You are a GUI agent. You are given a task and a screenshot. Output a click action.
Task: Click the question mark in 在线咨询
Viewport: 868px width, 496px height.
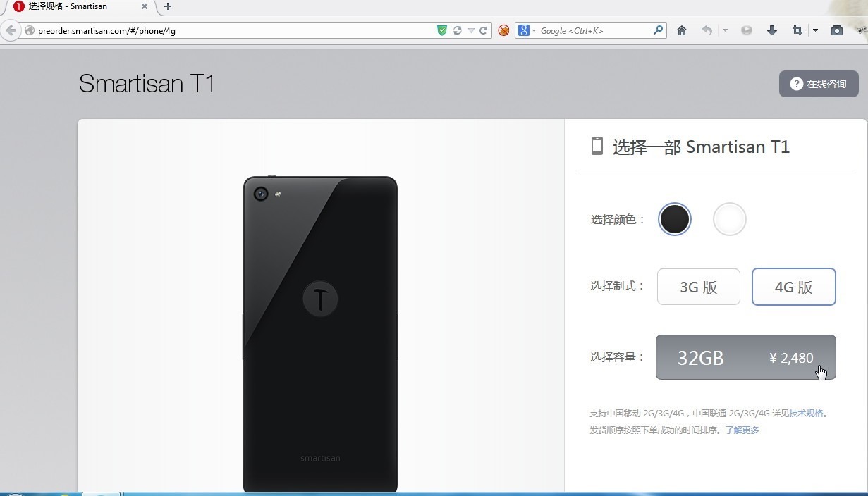[x=797, y=84]
